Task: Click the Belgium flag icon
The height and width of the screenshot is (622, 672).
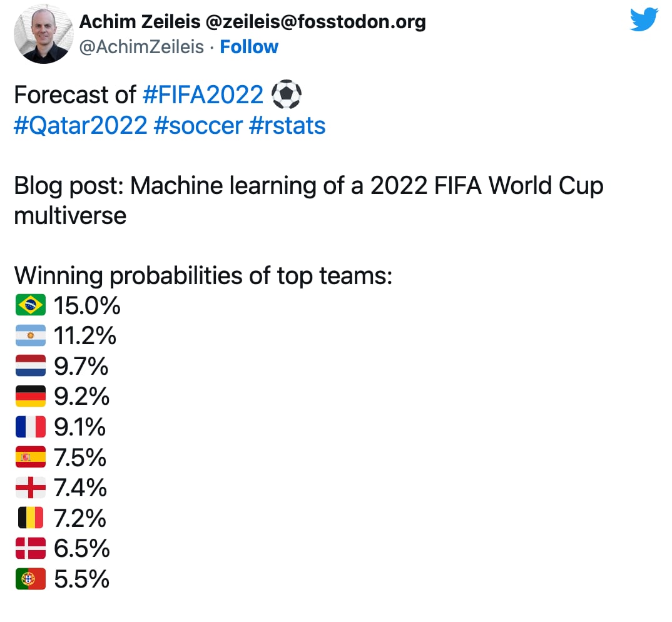Action: pyautogui.click(x=31, y=518)
